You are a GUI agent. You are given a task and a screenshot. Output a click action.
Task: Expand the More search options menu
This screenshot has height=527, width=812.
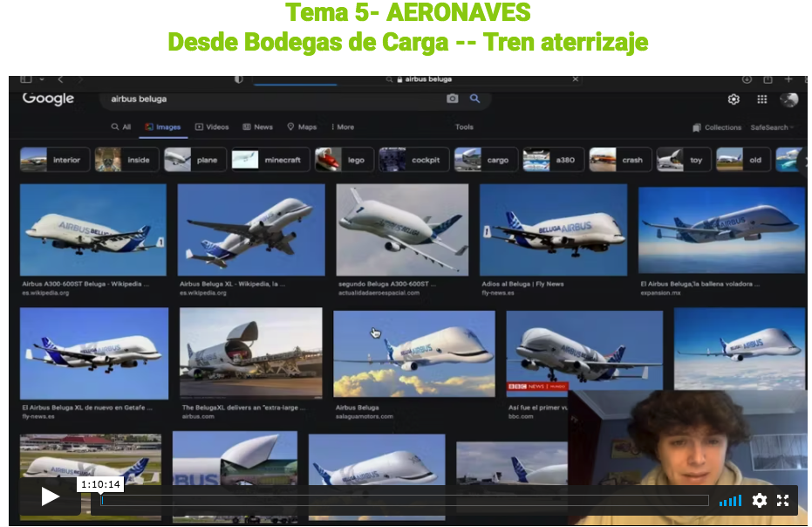[342, 127]
